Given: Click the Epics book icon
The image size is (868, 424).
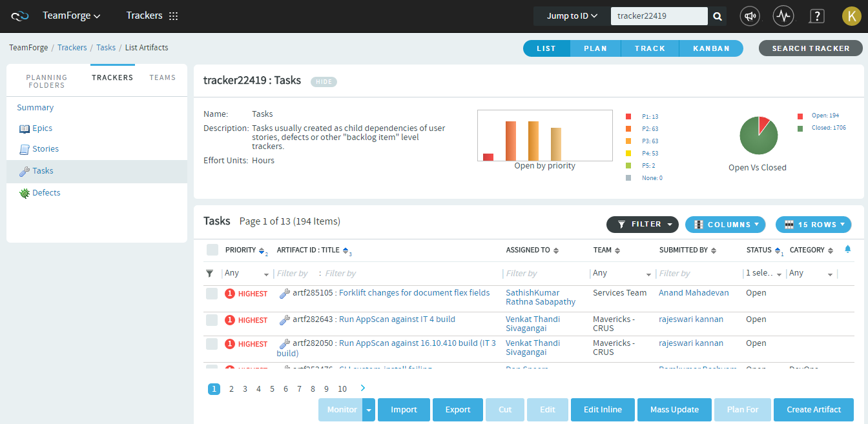Looking at the screenshot, I should click(25, 128).
